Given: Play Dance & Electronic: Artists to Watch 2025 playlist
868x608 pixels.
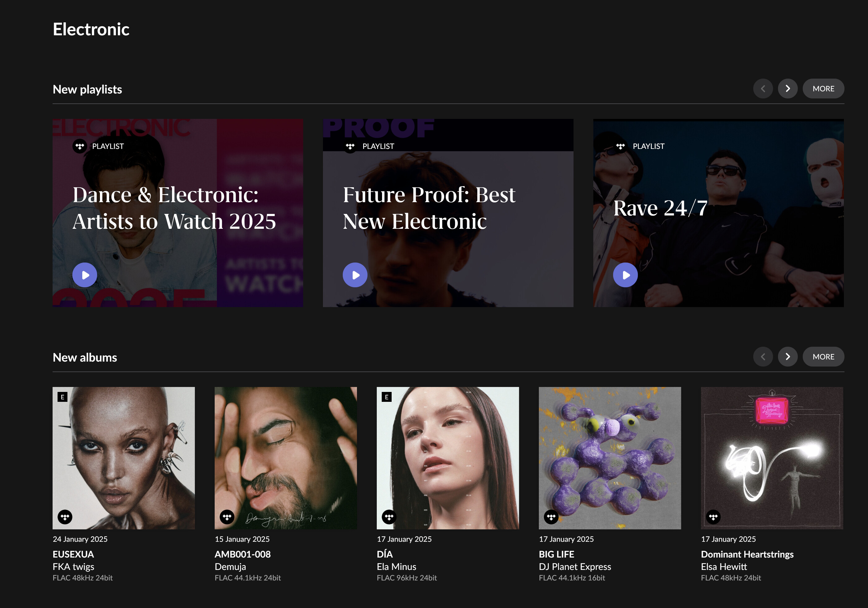Looking at the screenshot, I should pyautogui.click(x=85, y=275).
